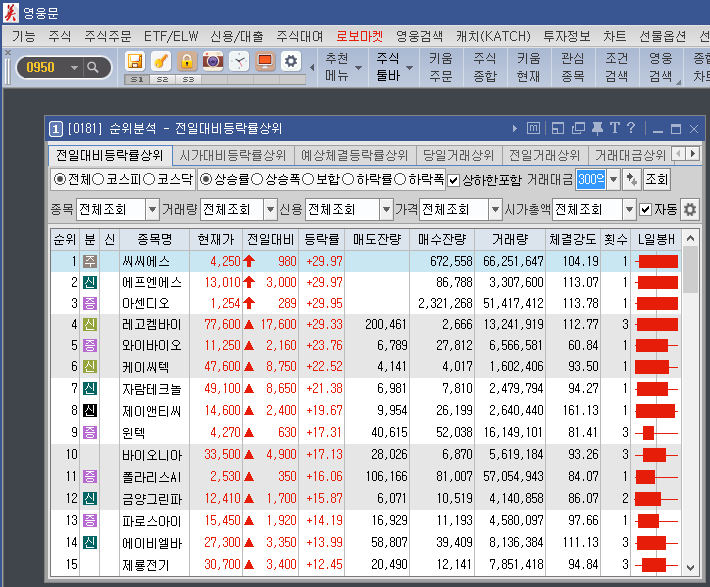The width and height of the screenshot is (710, 587).
Task: Click the 주식종합 toolbar button
Action: [x=485, y=67]
